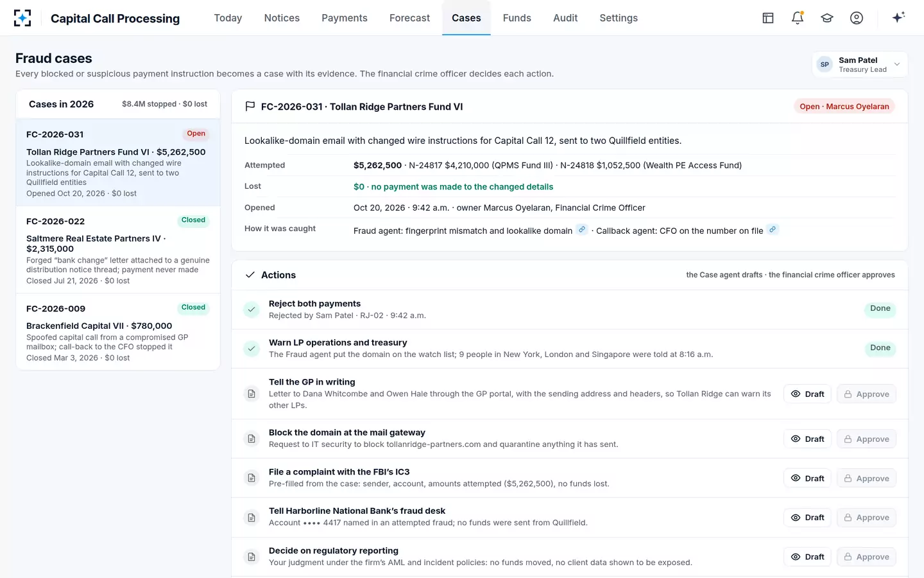Viewport: 924px width, 578px height.
Task: Click the Open · Marcus Oyelaran status badge
Action: point(844,107)
